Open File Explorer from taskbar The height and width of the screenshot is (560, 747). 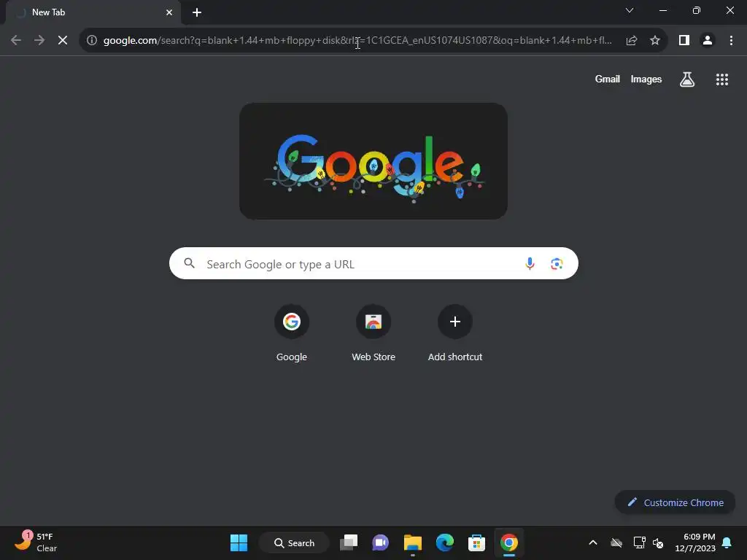[x=413, y=542]
